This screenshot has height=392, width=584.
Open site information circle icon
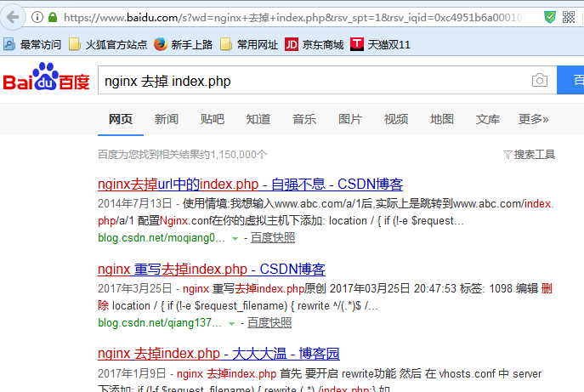point(37,17)
